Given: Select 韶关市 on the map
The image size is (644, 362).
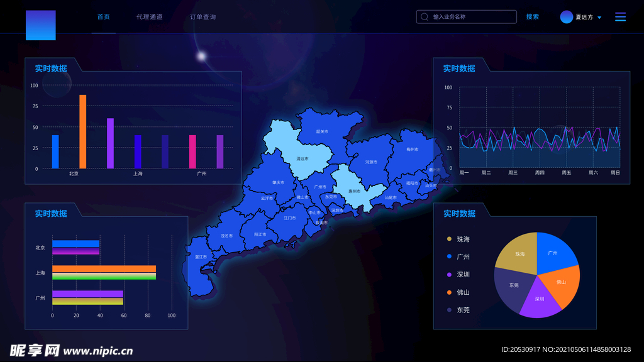Looking at the screenshot, I should 323,132.
